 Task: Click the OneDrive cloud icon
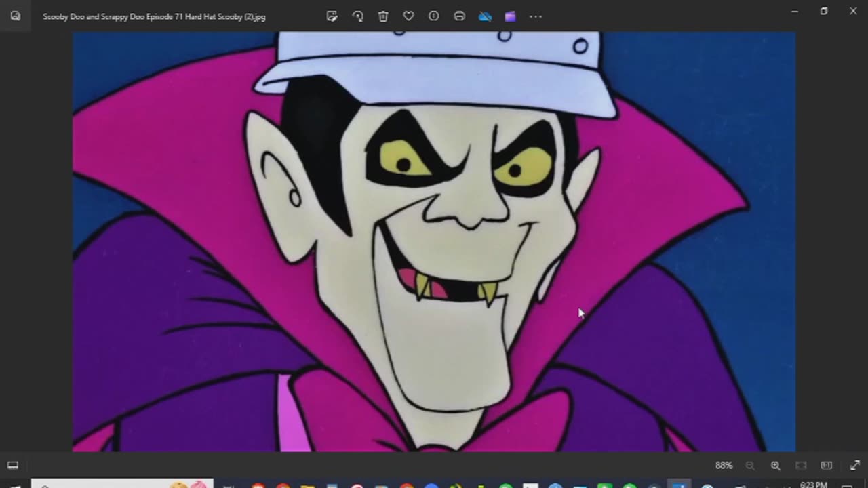tap(485, 16)
